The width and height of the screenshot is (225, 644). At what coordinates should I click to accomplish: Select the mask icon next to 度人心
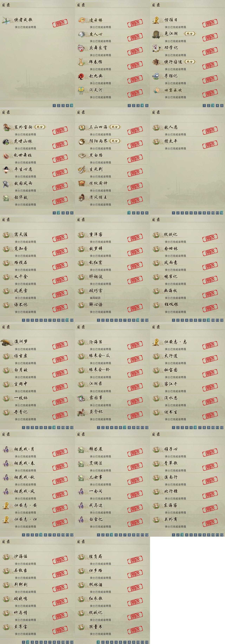click(x=82, y=34)
